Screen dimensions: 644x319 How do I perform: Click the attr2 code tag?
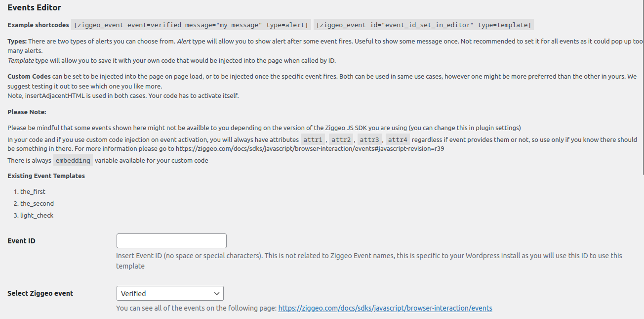(x=341, y=140)
